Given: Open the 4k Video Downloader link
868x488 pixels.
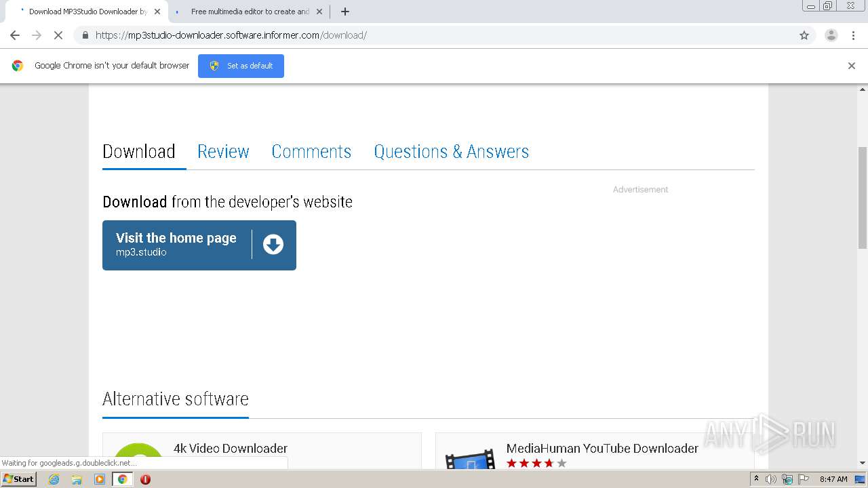Looking at the screenshot, I should (x=231, y=448).
